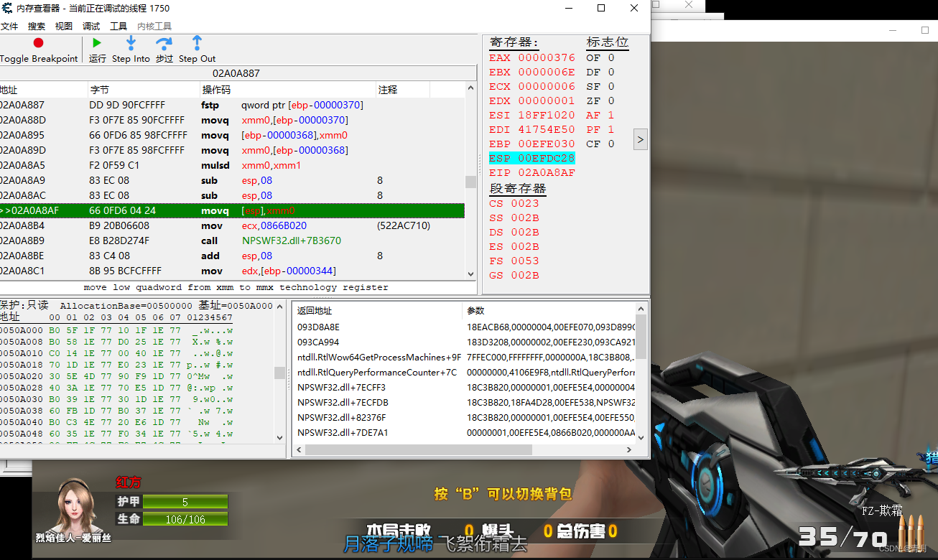Click the disassembler scrollbar up arrow
Screen dimensions: 938x560
click(471, 88)
